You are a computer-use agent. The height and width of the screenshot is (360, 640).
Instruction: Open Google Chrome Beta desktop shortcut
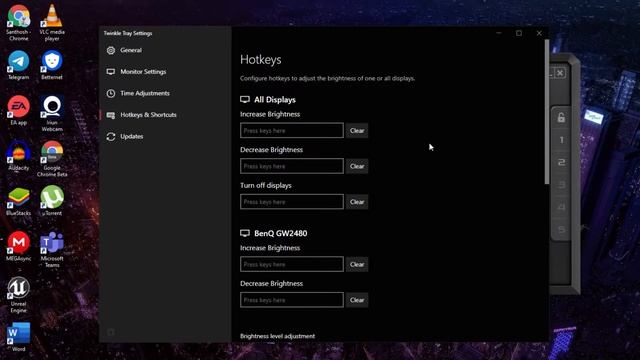pyautogui.click(x=52, y=158)
